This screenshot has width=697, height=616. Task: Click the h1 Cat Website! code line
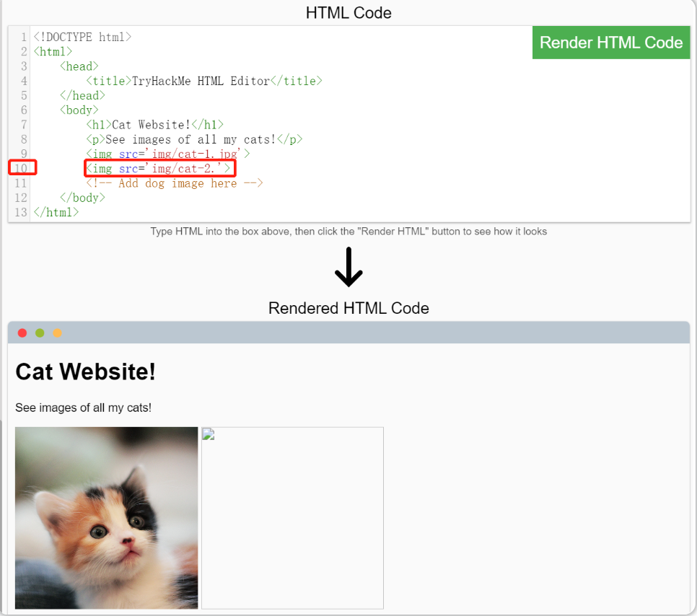pos(154,125)
